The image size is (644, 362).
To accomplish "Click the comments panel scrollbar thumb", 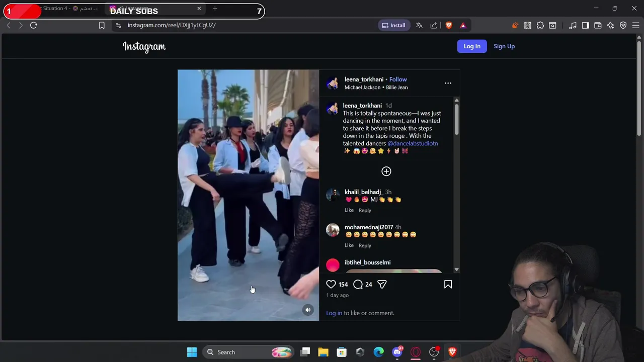I will [456, 119].
